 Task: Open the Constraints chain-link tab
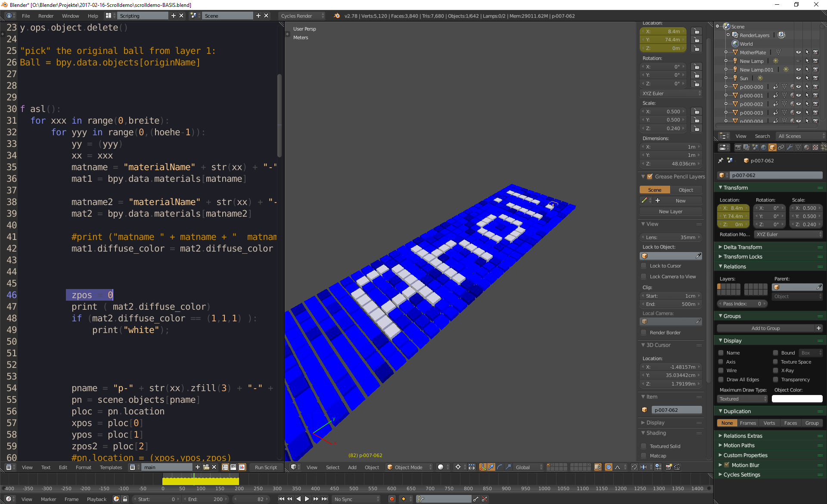[781, 147]
